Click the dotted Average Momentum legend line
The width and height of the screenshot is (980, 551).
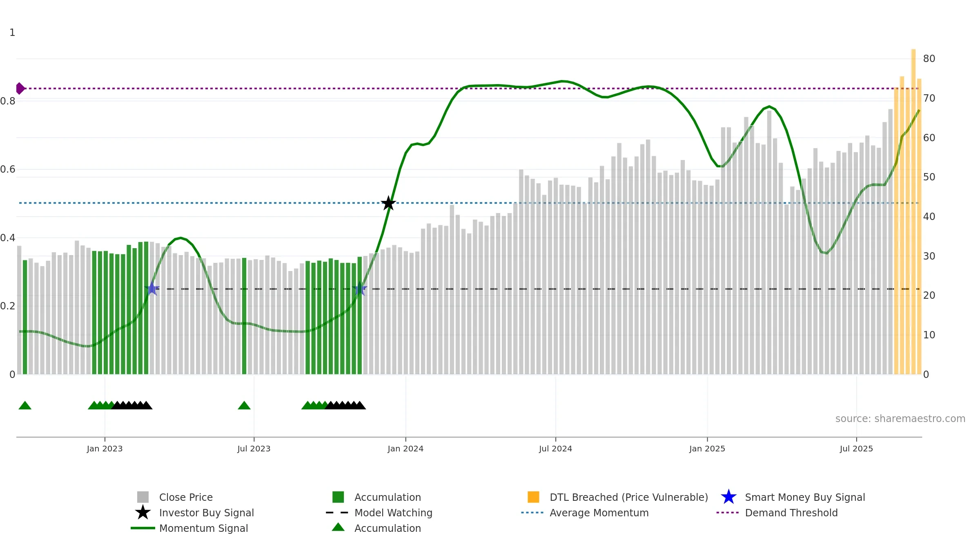pyautogui.click(x=532, y=513)
